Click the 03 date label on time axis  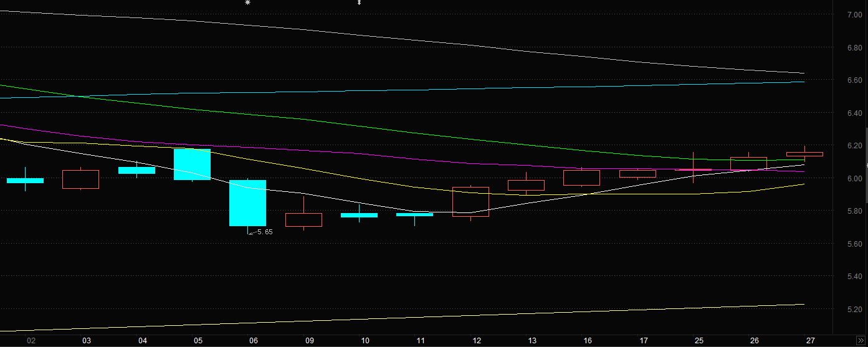click(87, 341)
